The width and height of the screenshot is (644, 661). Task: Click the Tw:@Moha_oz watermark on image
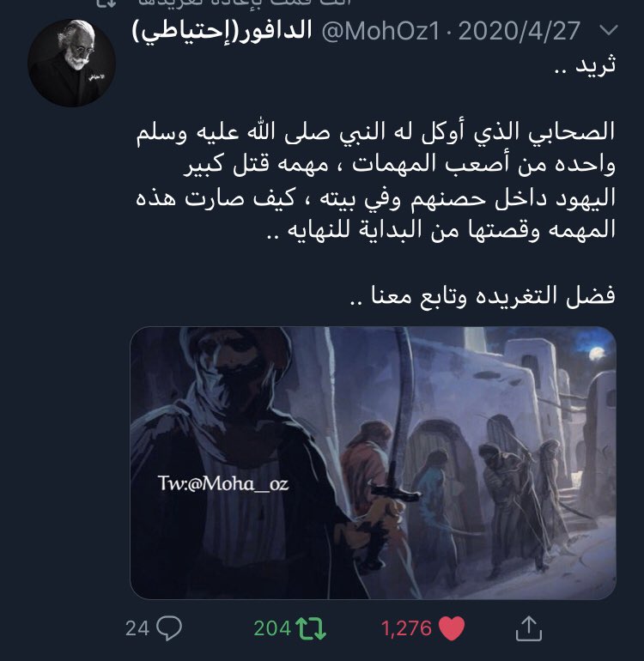223,483
